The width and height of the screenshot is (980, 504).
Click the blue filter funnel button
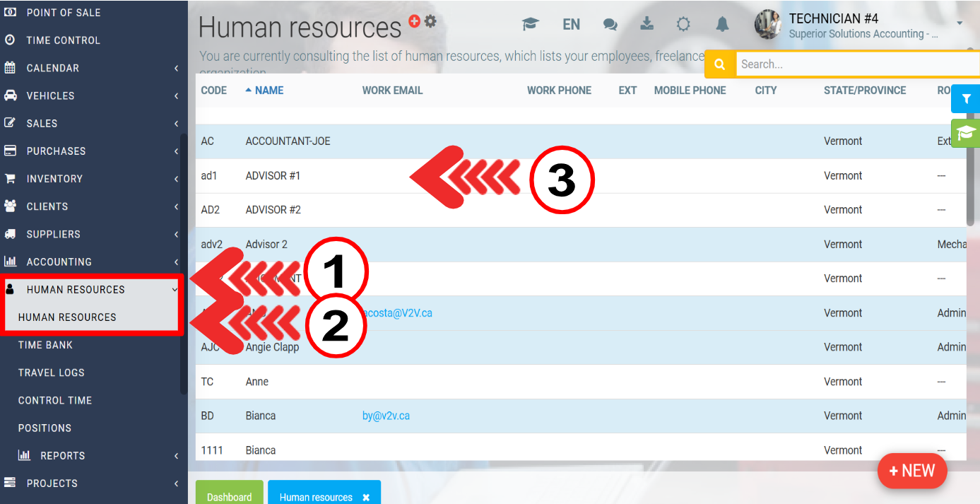tap(966, 99)
